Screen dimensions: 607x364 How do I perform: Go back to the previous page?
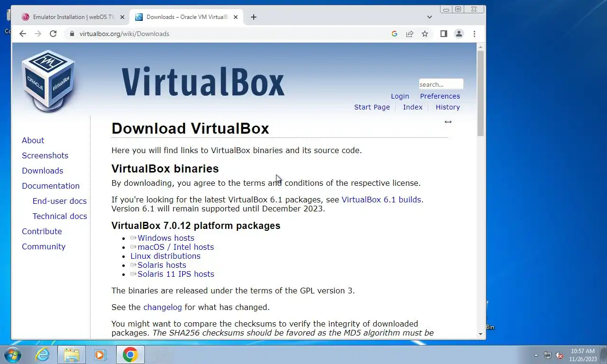click(x=22, y=34)
